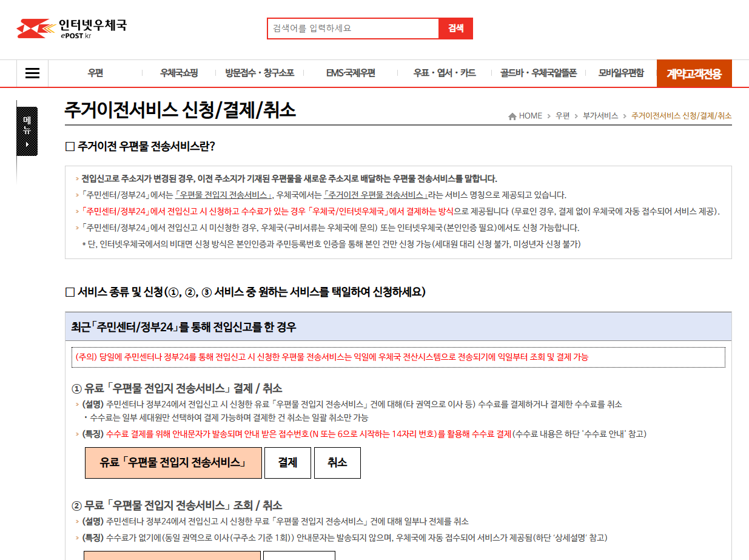This screenshot has width=749, height=560.
Task: Open the hamburger navigation menu
Action: 32,73
